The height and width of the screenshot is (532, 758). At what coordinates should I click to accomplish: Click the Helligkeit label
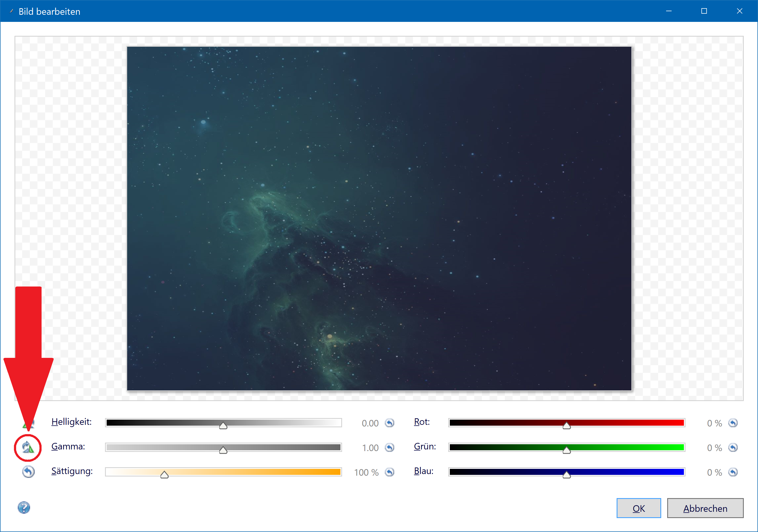coord(71,422)
